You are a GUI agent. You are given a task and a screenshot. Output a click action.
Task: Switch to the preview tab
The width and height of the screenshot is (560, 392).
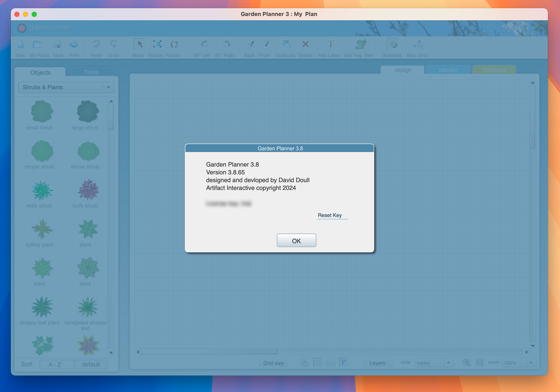(448, 69)
